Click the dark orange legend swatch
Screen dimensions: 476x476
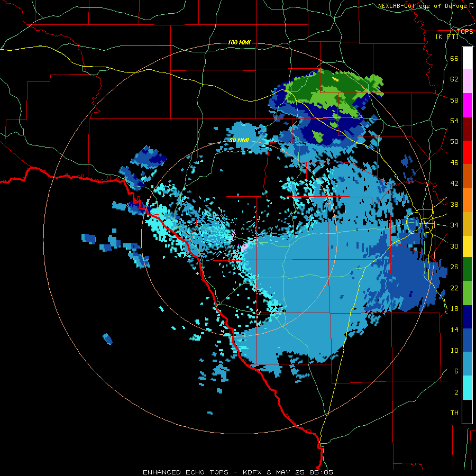click(467, 176)
